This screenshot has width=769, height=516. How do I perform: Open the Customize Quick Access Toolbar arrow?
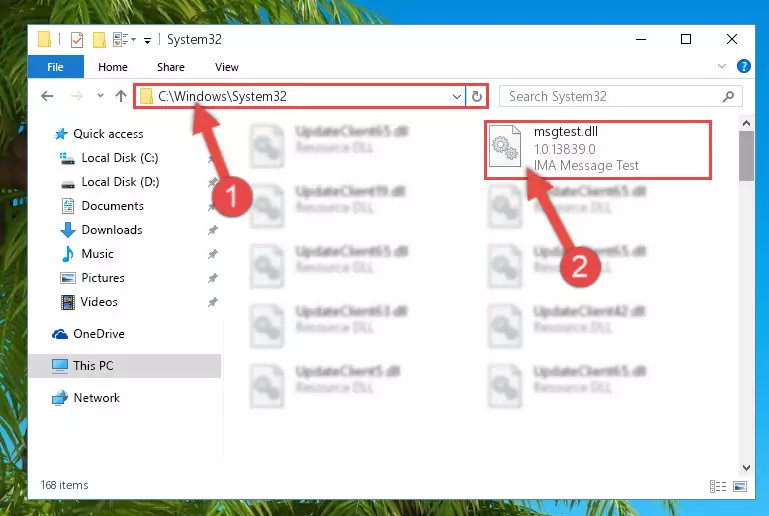(x=147, y=40)
